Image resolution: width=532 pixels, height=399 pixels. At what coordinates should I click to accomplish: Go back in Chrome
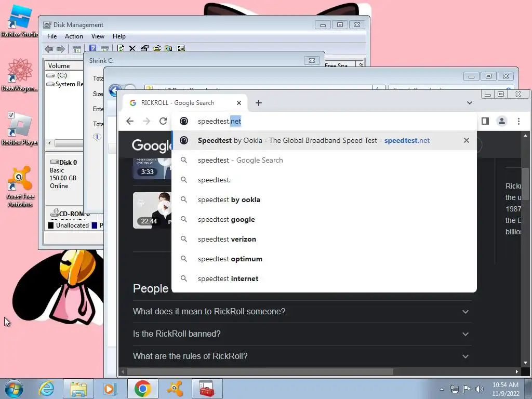pyautogui.click(x=130, y=121)
